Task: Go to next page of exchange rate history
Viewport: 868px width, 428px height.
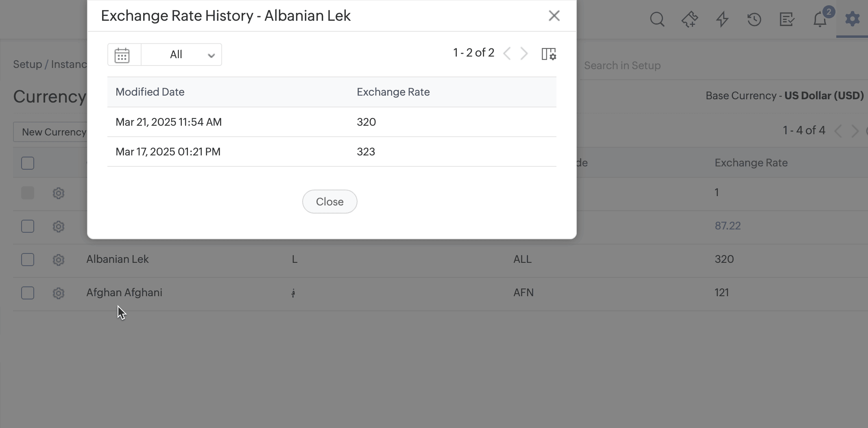Action: point(524,53)
